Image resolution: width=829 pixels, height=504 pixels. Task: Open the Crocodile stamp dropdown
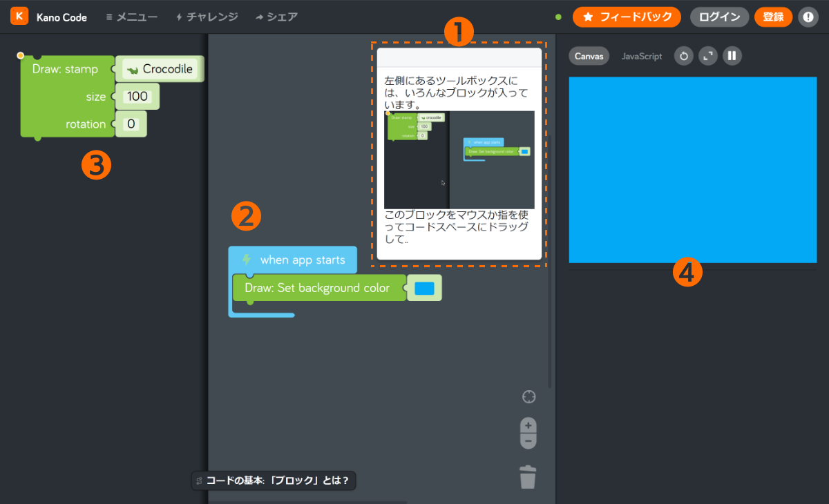tap(160, 68)
